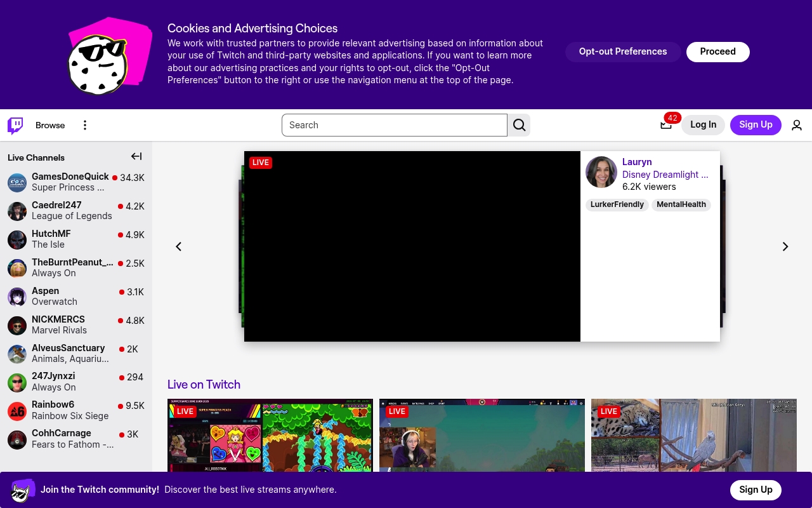Viewport: 812px width, 508px height.
Task: Click Log In button
Action: pyautogui.click(x=703, y=124)
